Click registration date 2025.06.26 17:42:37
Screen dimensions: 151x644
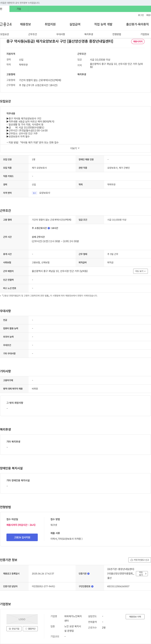point(43,573)
